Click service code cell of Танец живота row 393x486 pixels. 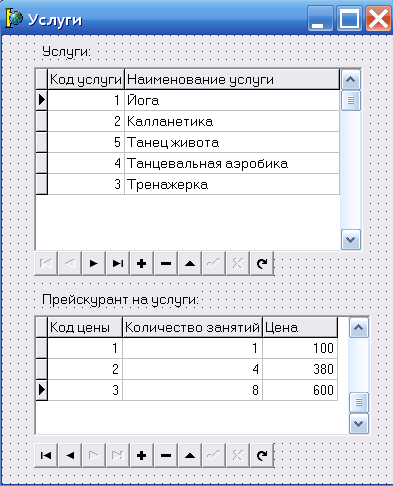pyautogui.click(x=86, y=142)
